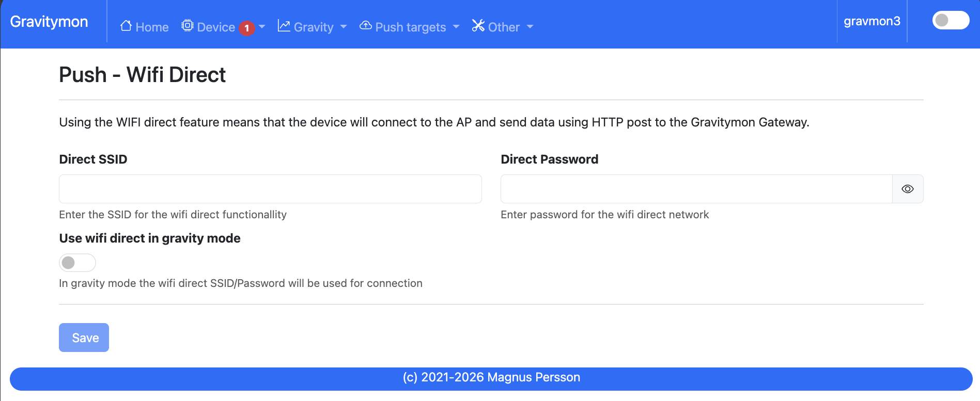The width and height of the screenshot is (980, 401).
Task: Click the gravmon3 device name label
Action: click(x=872, y=21)
